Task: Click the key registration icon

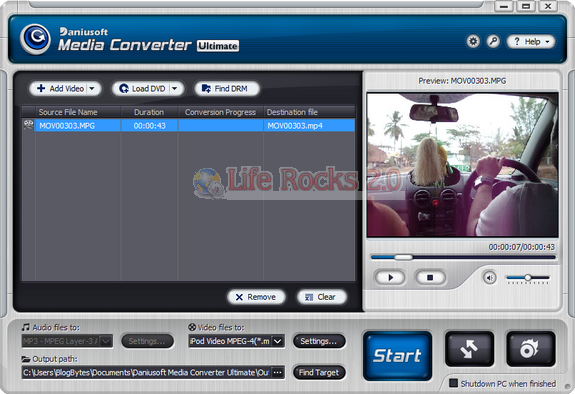Action: click(x=493, y=41)
